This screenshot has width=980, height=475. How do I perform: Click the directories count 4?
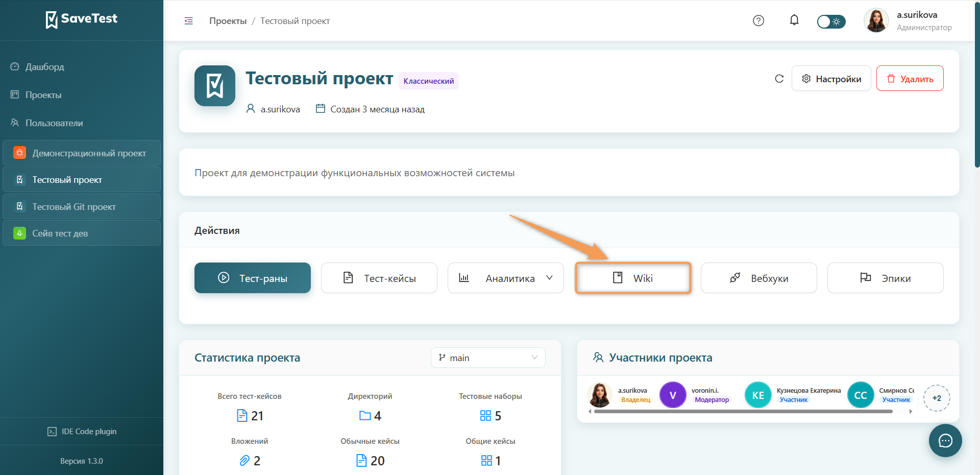tap(378, 416)
